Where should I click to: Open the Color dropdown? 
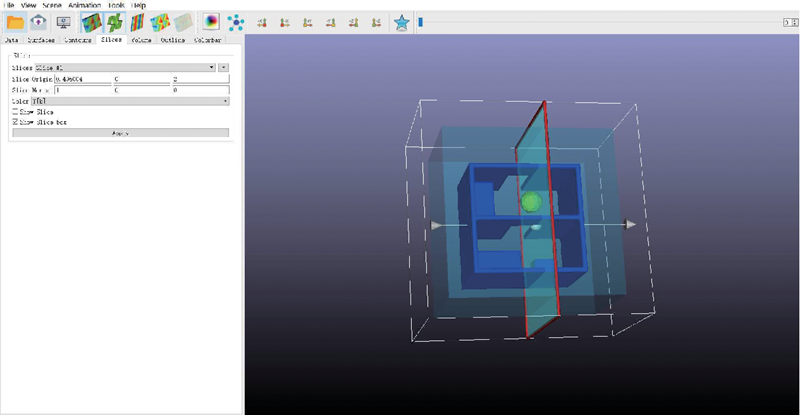tap(130, 101)
